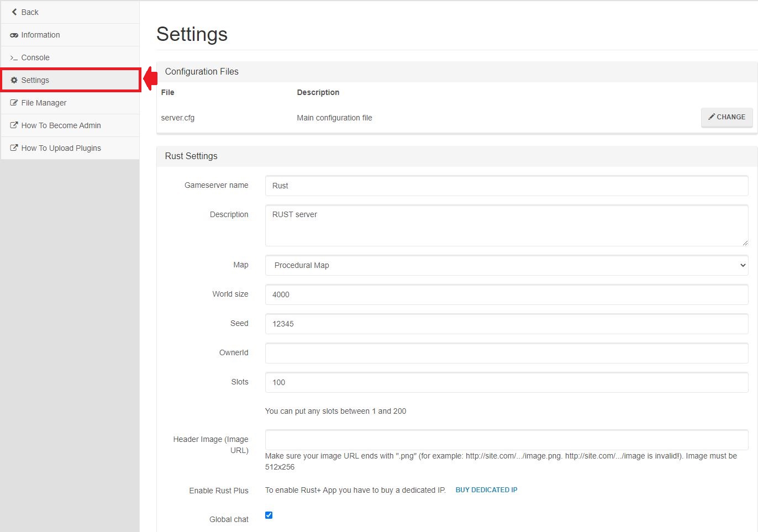758x532 pixels.
Task: Click the File Manager edit icon
Action: pos(14,103)
